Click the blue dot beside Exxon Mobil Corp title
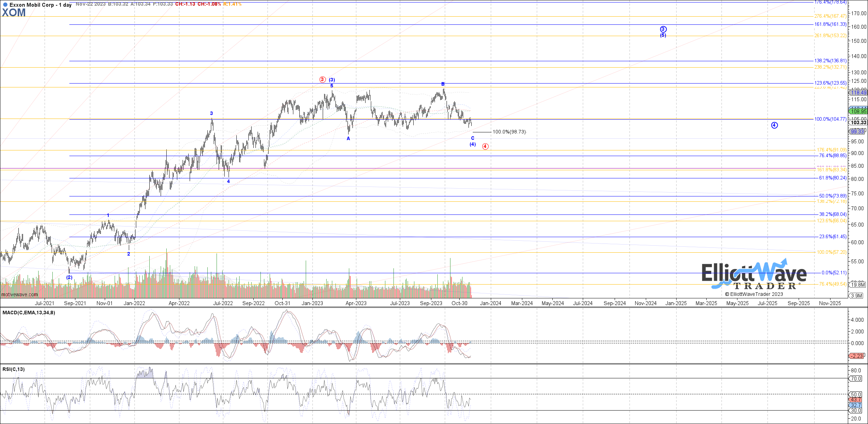 5,5
